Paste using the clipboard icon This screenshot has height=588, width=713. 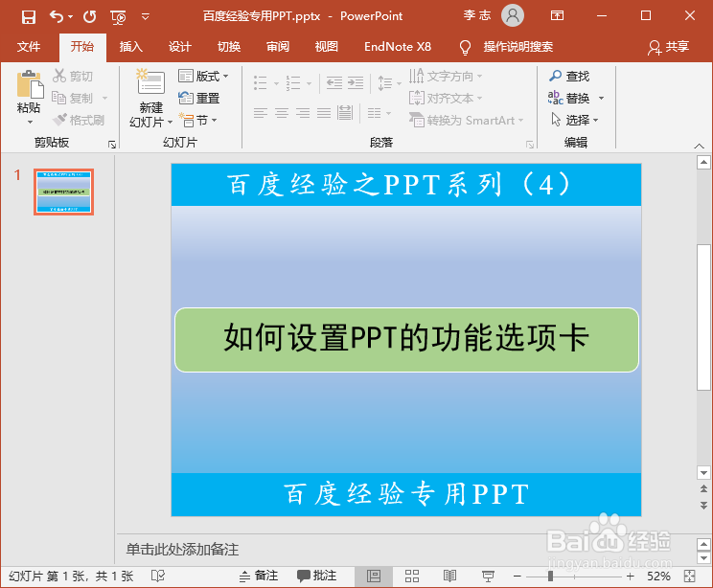(x=30, y=84)
